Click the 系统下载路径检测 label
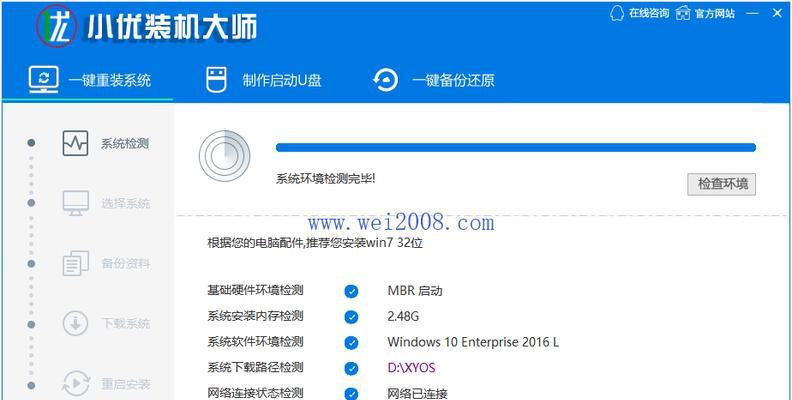This screenshot has height=400, width=792. pyautogui.click(x=255, y=367)
